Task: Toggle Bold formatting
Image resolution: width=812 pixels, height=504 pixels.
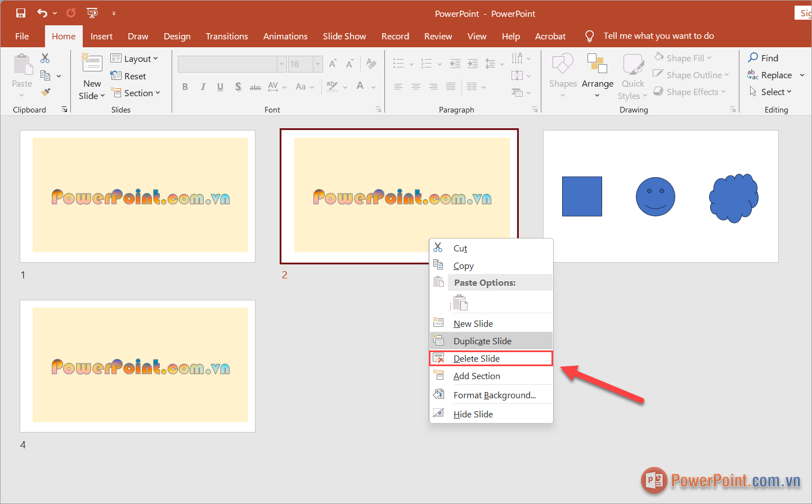Action: click(x=185, y=87)
